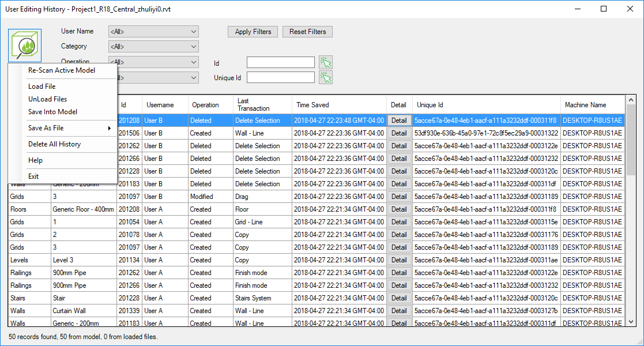Click inside the Id input field
Image resolution: width=644 pixels, height=346 pixels.
coord(280,62)
